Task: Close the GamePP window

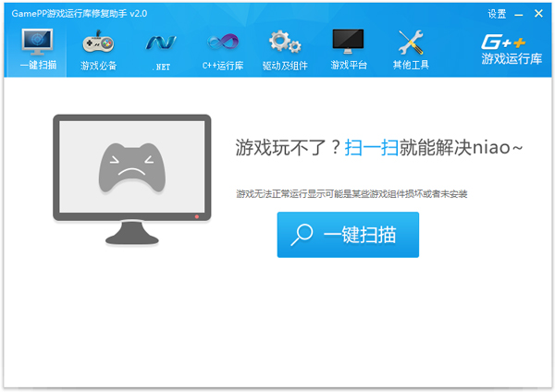Action: tap(540, 14)
